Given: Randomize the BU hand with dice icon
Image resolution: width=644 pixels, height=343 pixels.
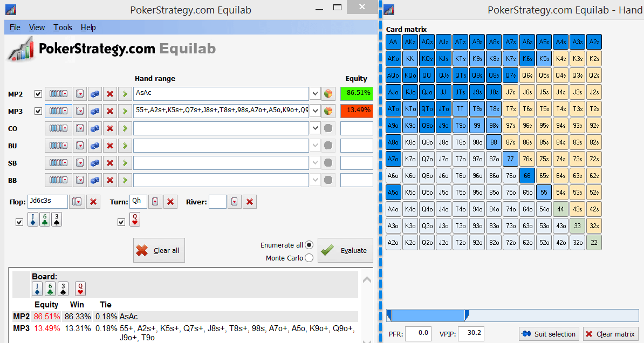Looking at the screenshot, I should click(x=95, y=146).
